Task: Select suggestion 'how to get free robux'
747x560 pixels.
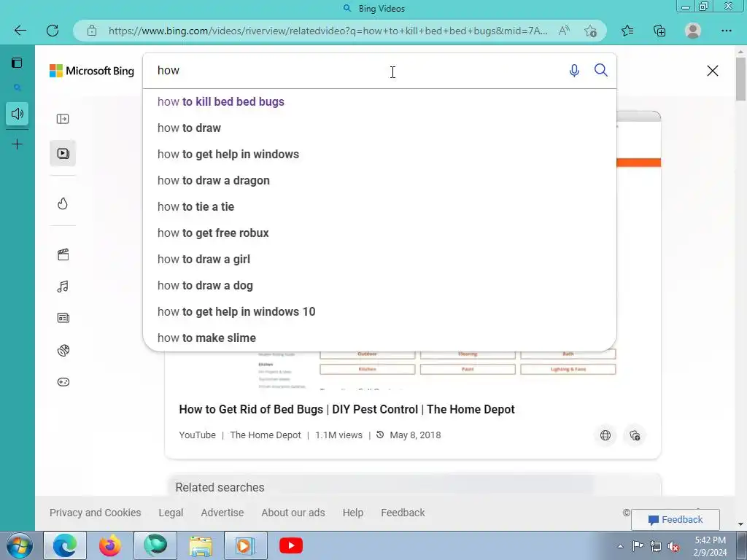Action: pos(379,233)
